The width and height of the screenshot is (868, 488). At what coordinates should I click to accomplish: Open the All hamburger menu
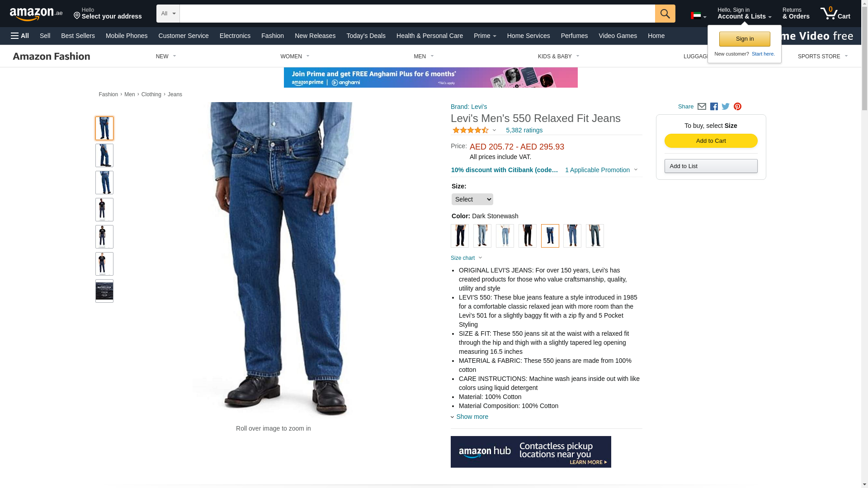20,36
